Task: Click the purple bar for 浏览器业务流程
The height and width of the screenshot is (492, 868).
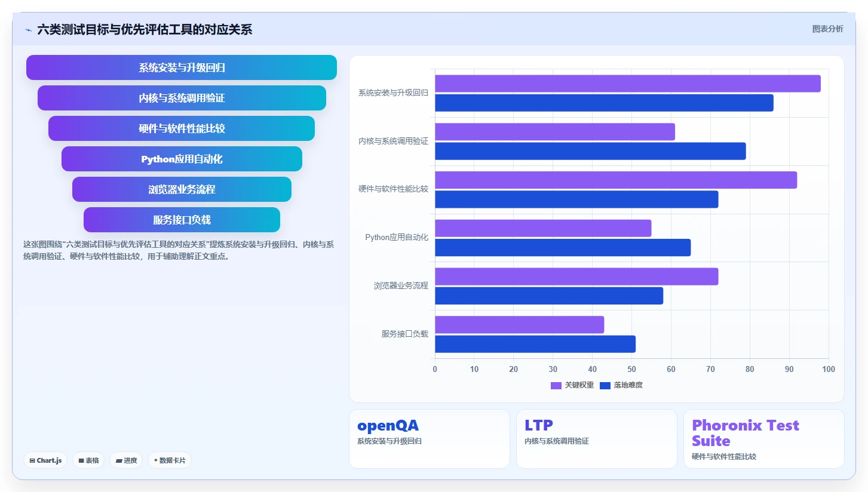Action: coord(576,276)
